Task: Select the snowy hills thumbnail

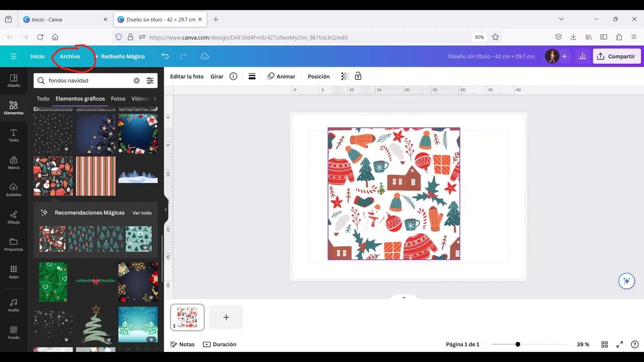Action: (138, 176)
